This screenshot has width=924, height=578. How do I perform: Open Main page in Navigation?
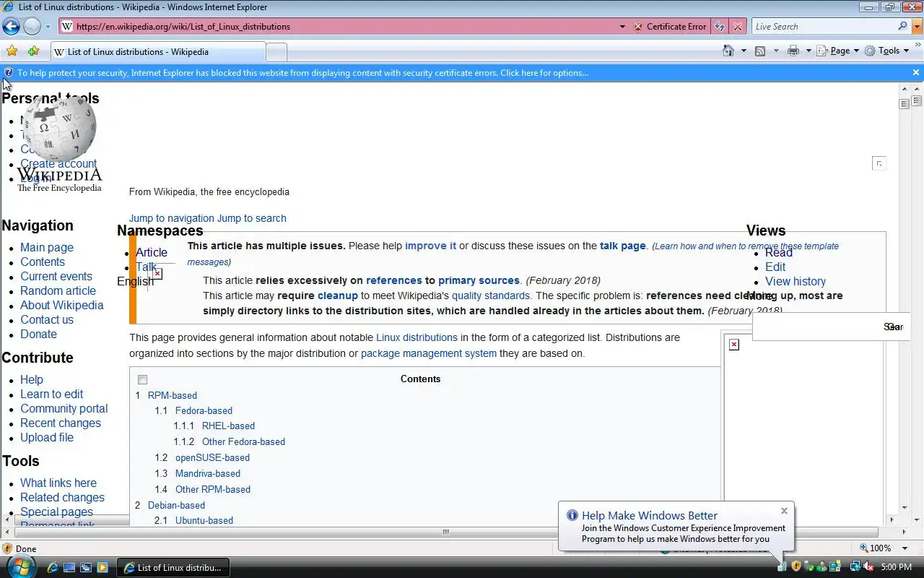47,248
